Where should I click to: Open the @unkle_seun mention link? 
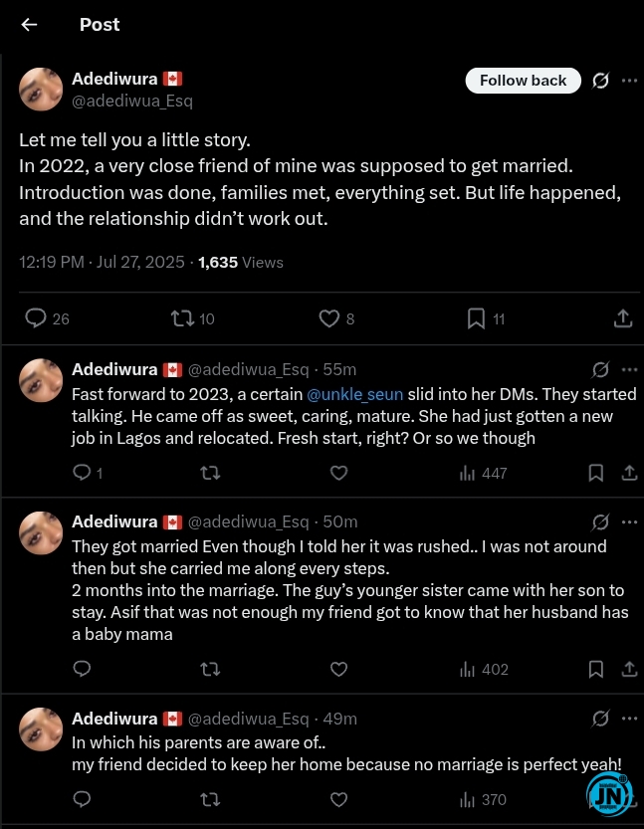(354, 394)
